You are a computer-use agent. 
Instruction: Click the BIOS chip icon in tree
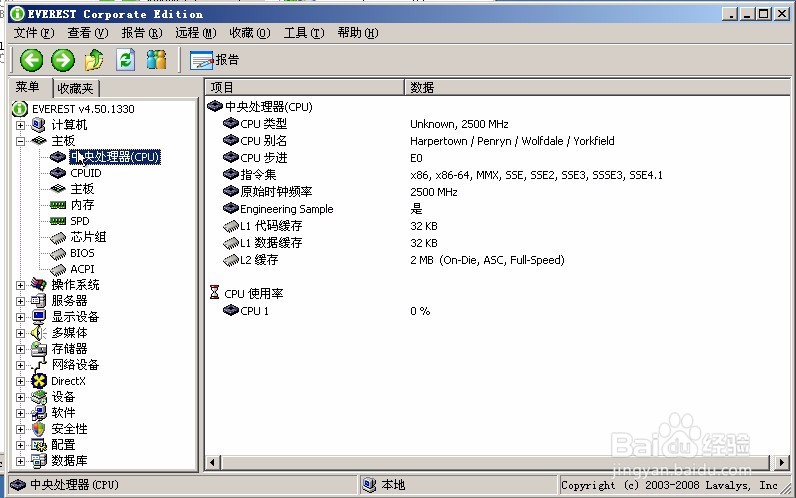click(58, 253)
